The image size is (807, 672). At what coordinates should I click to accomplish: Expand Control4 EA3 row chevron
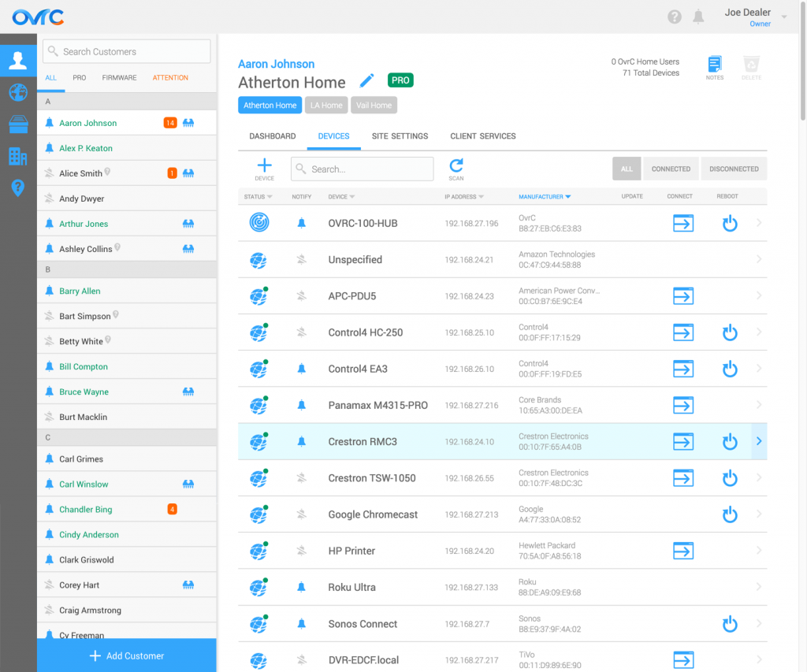point(759,369)
